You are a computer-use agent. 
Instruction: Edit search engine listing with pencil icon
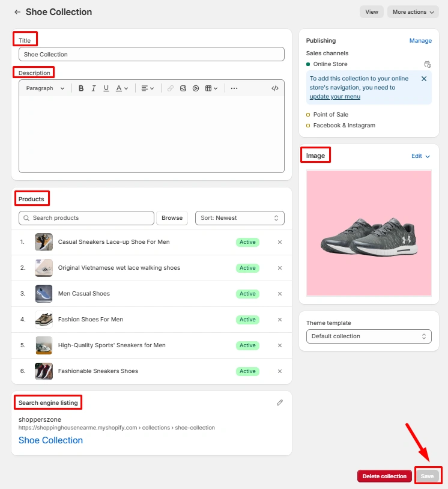[x=279, y=402]
